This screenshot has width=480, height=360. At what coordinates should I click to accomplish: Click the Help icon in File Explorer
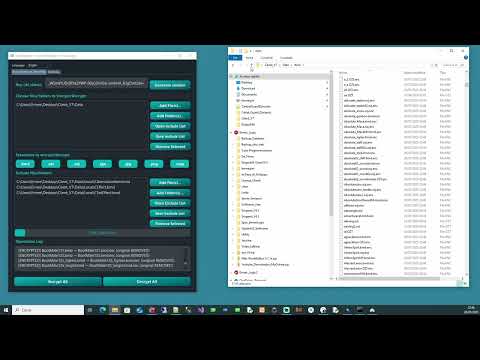[466, 58]
